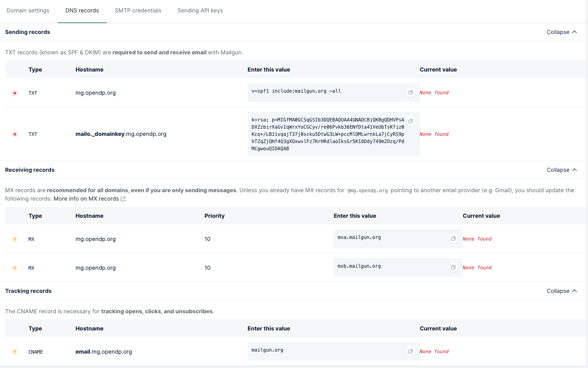Click the warning icon beside the second MX record

click(15, 268)
